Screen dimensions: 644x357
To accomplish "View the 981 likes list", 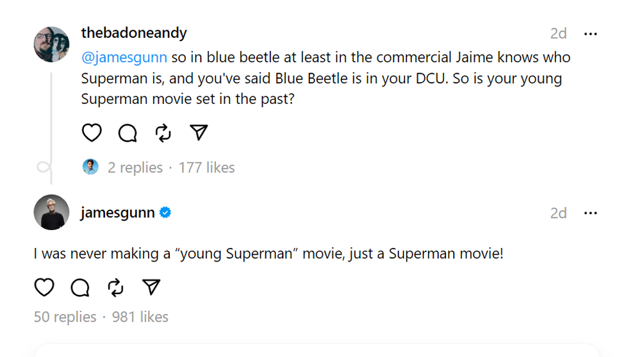I will tap(140, 317).
